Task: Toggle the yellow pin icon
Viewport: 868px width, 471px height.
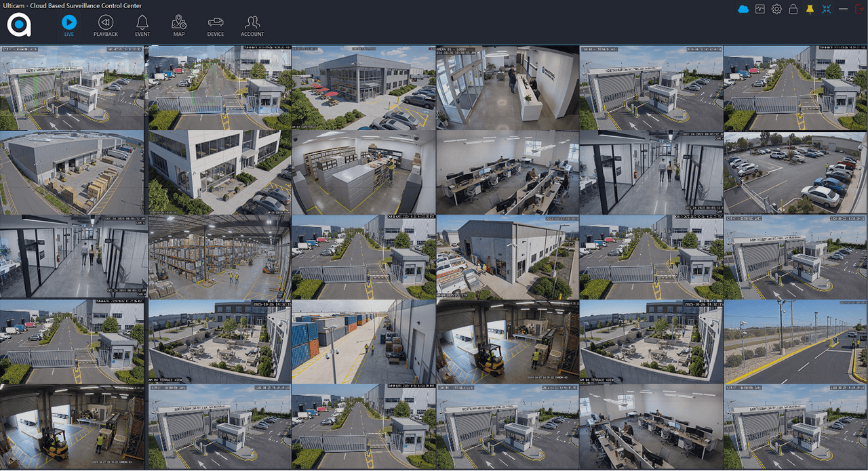Action: click(x=810, y=9)
